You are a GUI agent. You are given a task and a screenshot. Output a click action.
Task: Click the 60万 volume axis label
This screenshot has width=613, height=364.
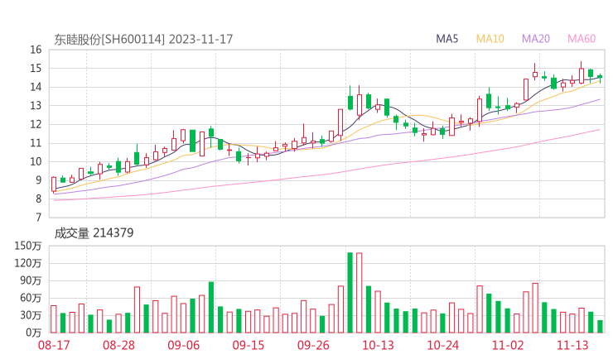[31, 298]
